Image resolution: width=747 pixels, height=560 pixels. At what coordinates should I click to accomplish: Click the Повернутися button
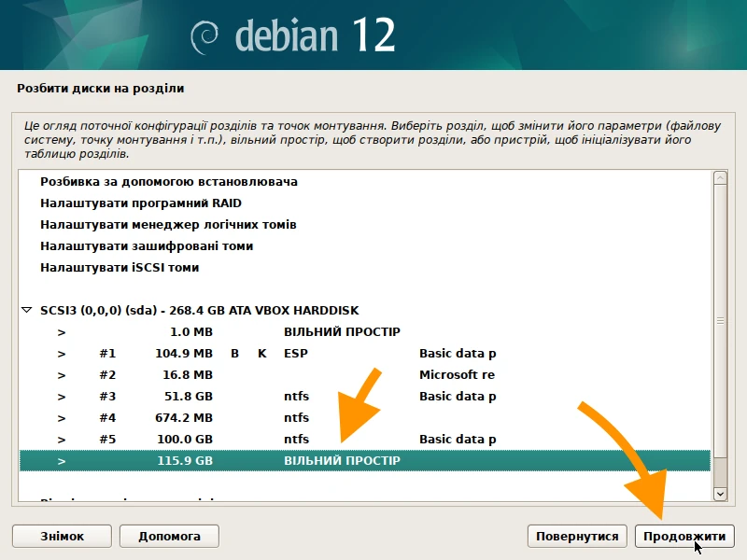coord(577,536)
